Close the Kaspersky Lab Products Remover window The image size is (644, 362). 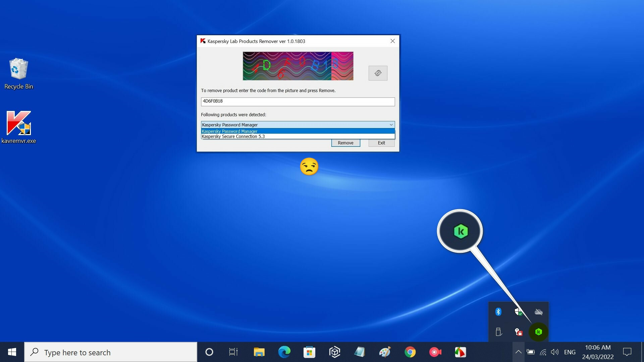(x=392, y=41)
